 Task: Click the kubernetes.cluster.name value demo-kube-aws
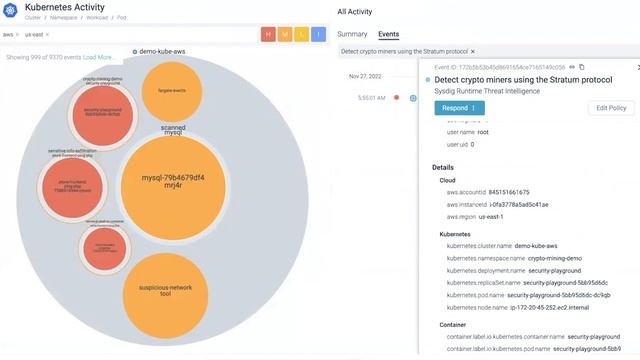536,246
